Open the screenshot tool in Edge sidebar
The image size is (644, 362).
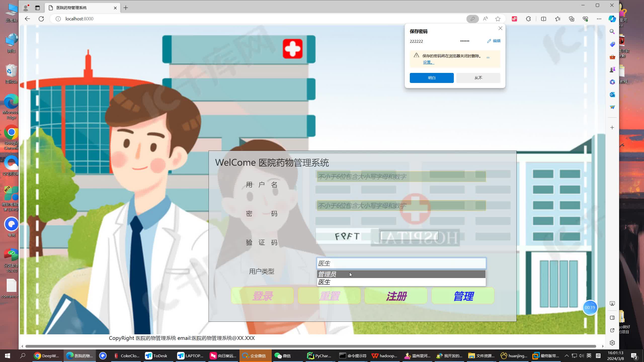point(612,303)
